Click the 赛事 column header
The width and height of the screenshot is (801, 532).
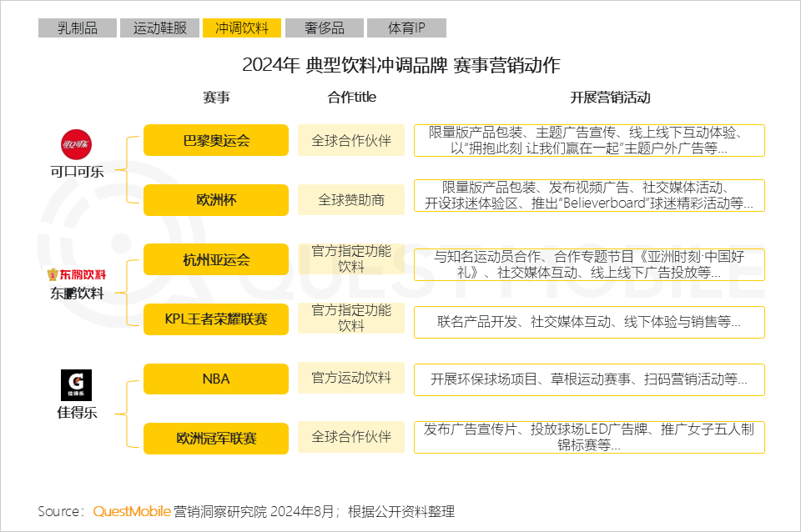(x=217, y=97)
